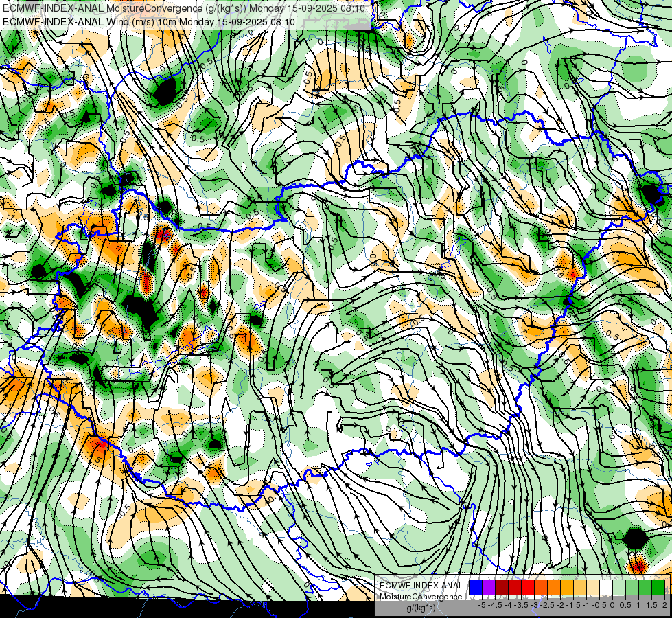The image size is (672, 618).
Task: Pick the pale peach swatch between -1 and -0.5
Action: tap(593, 587)
